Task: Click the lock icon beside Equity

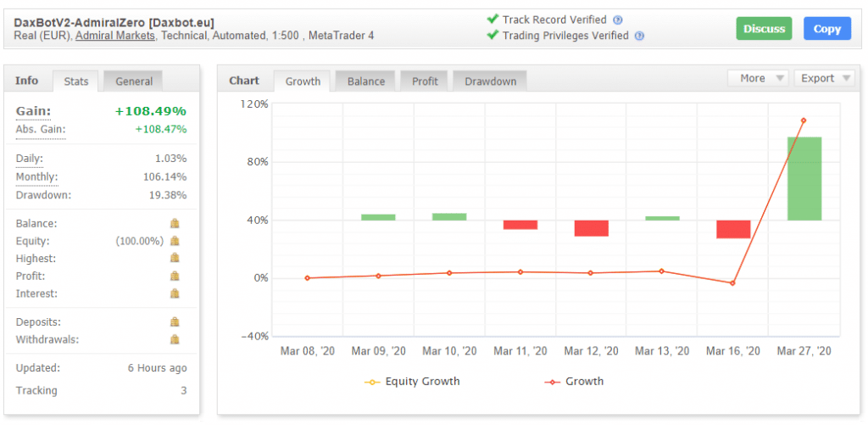Action: [x=175, y=240]
